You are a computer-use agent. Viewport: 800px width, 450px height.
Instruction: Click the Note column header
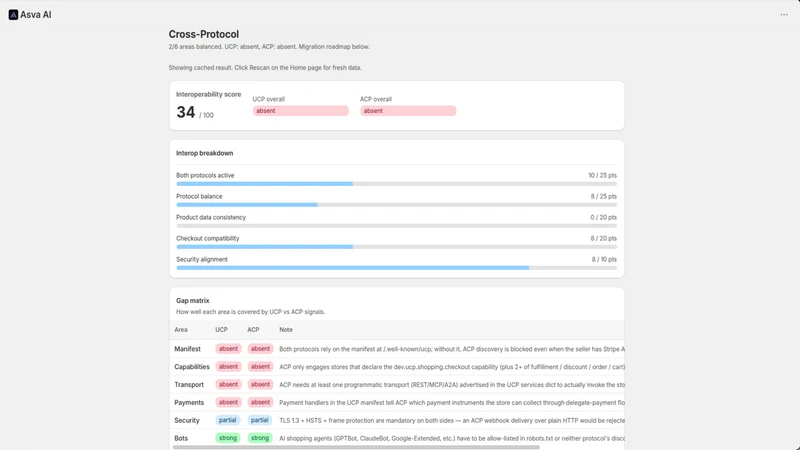pyautogui.click(x=286, y=330)
